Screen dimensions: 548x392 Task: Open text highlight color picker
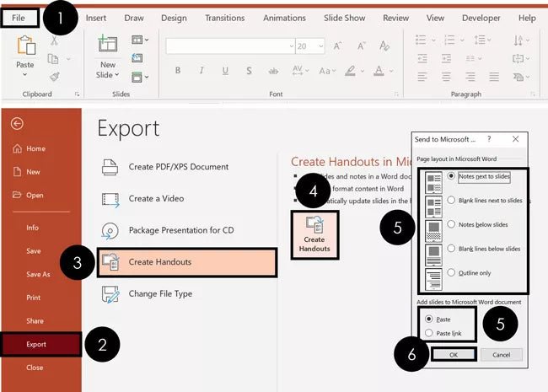363,71
